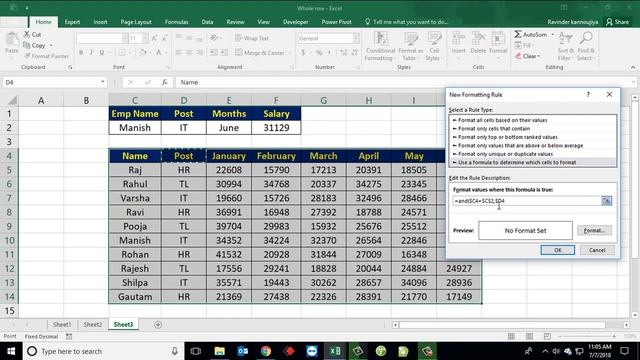Open Merge & Center option
Image resolution: width=640 pixels, height=360 pixels.
click(x=260, y=53)
